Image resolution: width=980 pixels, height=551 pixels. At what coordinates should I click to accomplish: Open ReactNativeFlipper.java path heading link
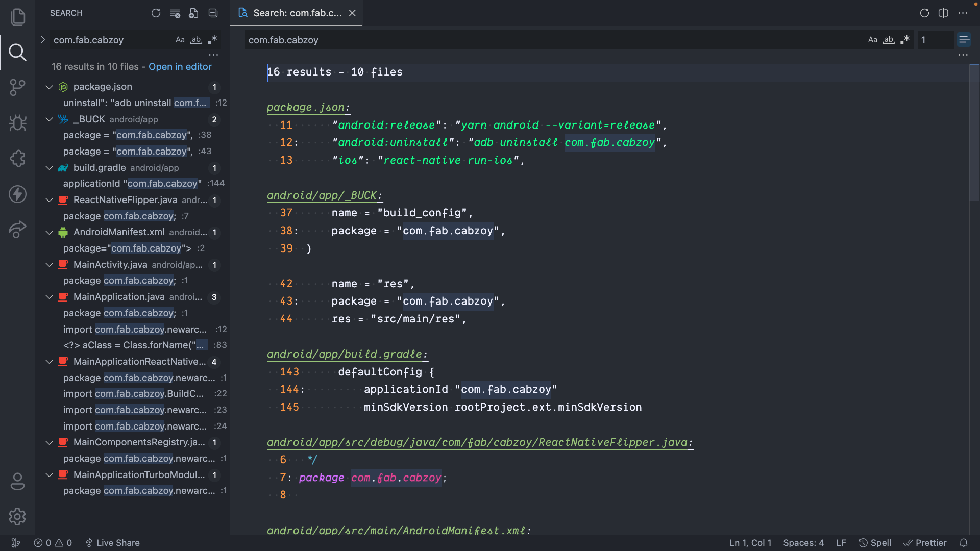tap(480, 443)
